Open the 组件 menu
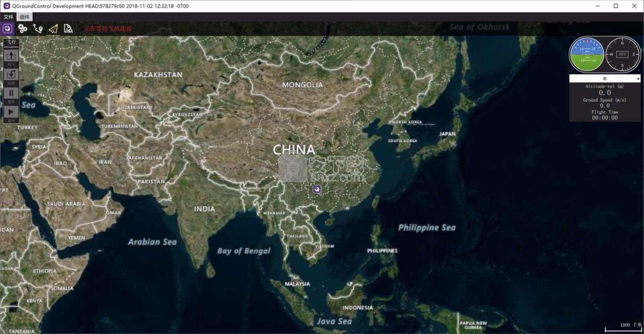The image size is (644, 334). click(x=25, y=17)
